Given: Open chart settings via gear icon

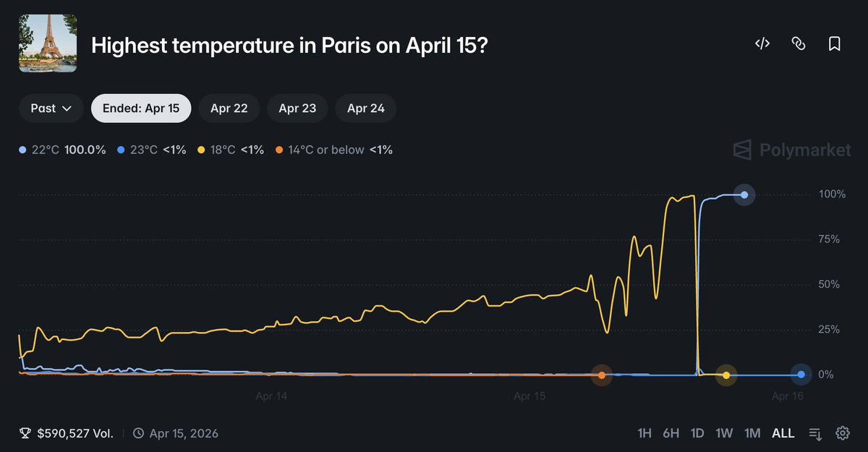Looking at the screenshot, I should 842,432.
